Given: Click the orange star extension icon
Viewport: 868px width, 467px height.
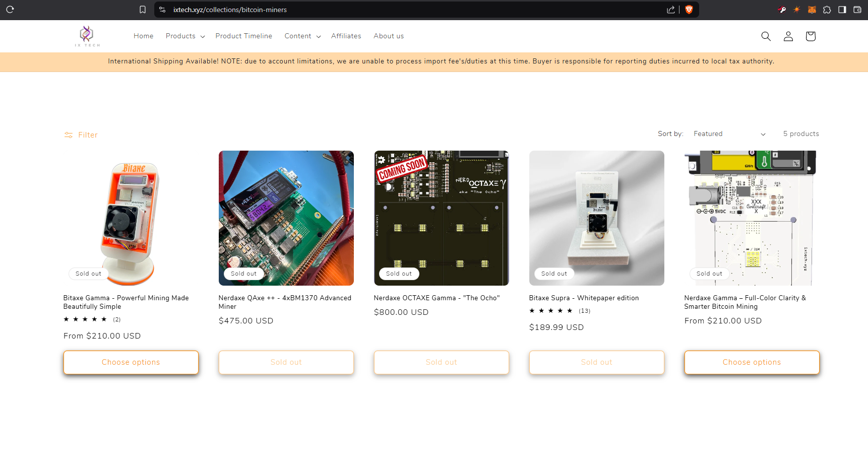Looking at the screenshot, I should (797, 10).
